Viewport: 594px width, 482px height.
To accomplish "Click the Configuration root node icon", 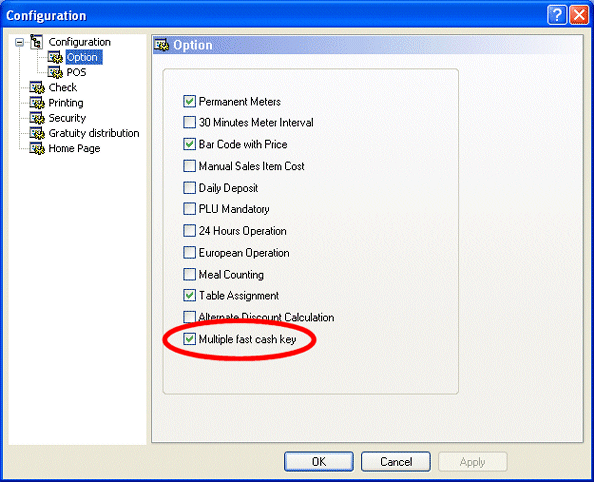I will tap(37, 42).
